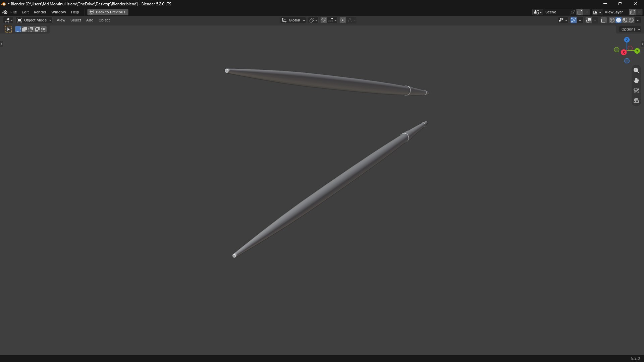Switch to Solid viewport shading

tap(619, 20)
